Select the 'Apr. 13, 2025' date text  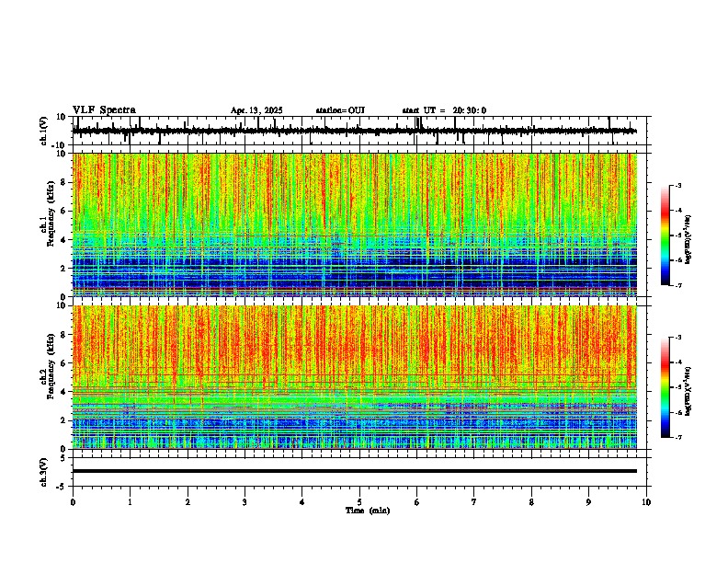tap(256, 110)
